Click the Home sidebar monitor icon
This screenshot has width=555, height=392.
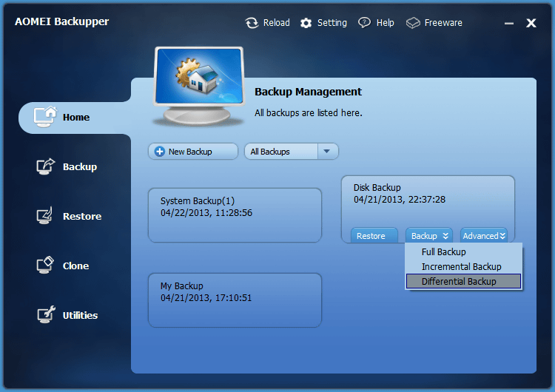click(45, 116)
